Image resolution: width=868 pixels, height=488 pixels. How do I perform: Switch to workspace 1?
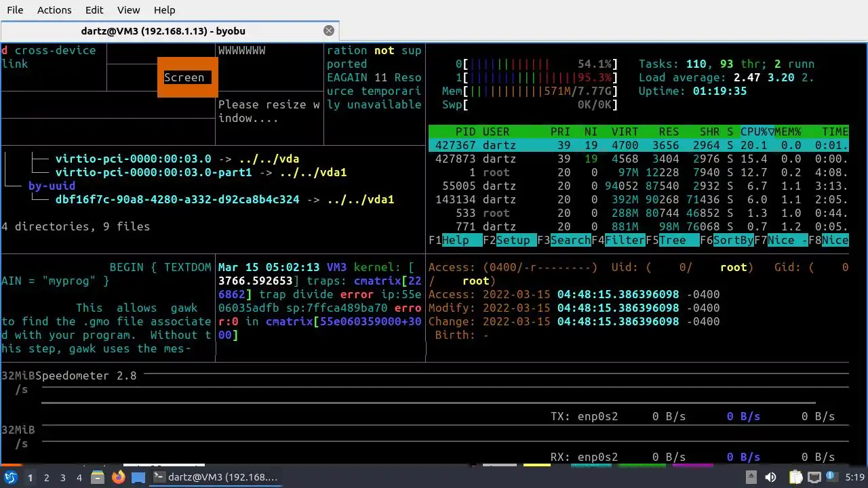click(x=30, y=478)
